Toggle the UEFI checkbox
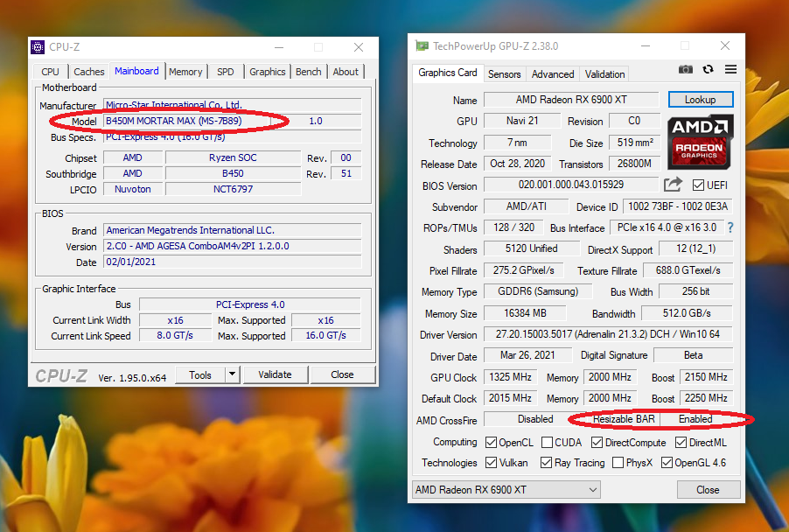Viewport: 789px width, 532px height. point(698,185)
